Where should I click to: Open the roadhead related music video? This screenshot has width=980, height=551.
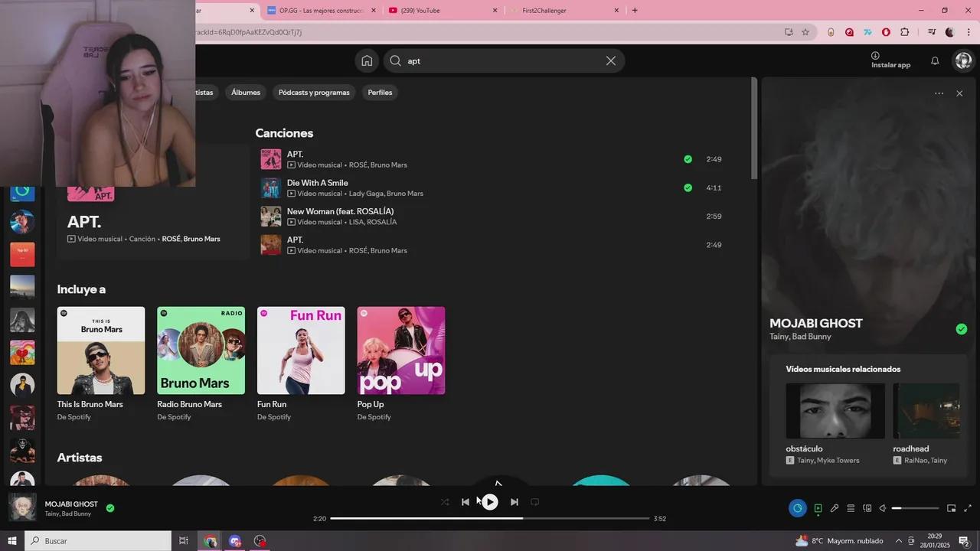pos(926,424)
